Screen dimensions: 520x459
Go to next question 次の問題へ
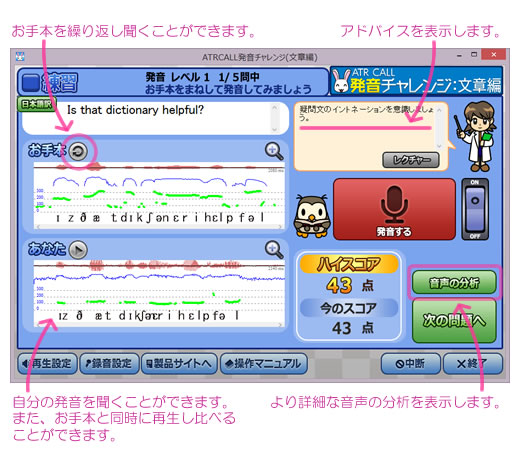pos(454,321)
